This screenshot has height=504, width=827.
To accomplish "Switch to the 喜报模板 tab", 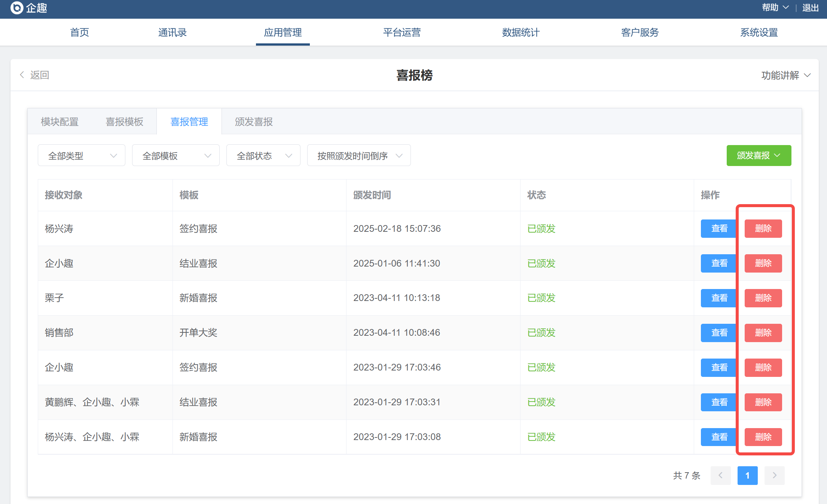I will 124,122.
